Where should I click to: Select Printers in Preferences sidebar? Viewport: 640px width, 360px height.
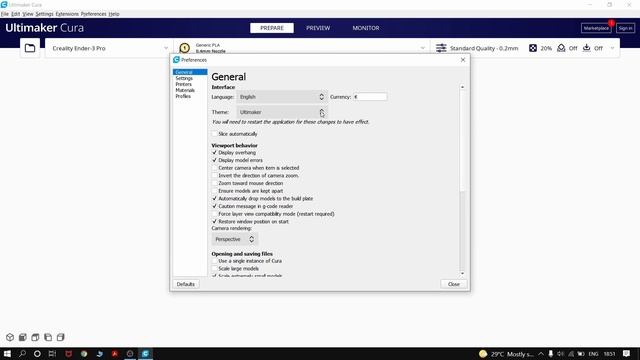[x=184, y=84]
